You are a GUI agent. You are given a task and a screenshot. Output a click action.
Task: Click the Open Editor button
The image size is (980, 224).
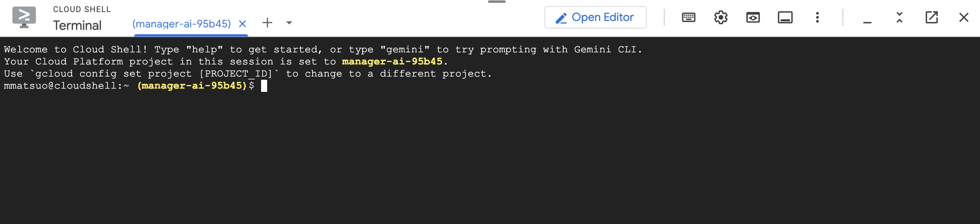coord(595,17)
